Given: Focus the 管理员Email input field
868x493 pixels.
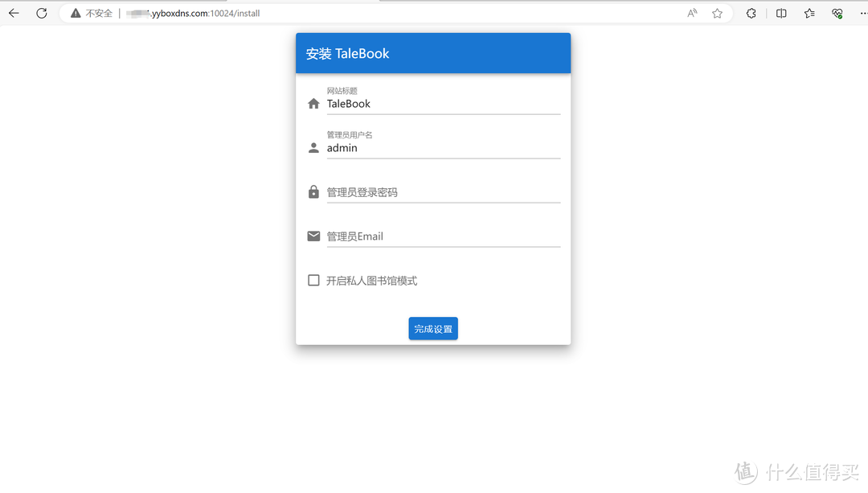Looking at the screenshot, I should point(444,236).
